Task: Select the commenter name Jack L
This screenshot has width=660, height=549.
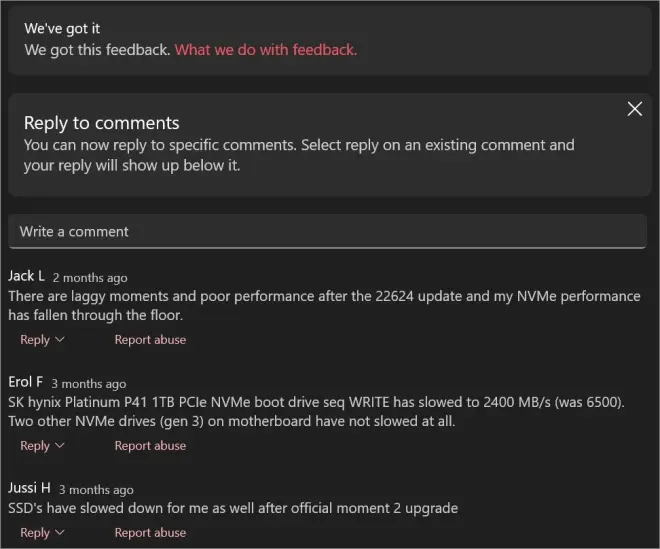Action: point(26,276)
